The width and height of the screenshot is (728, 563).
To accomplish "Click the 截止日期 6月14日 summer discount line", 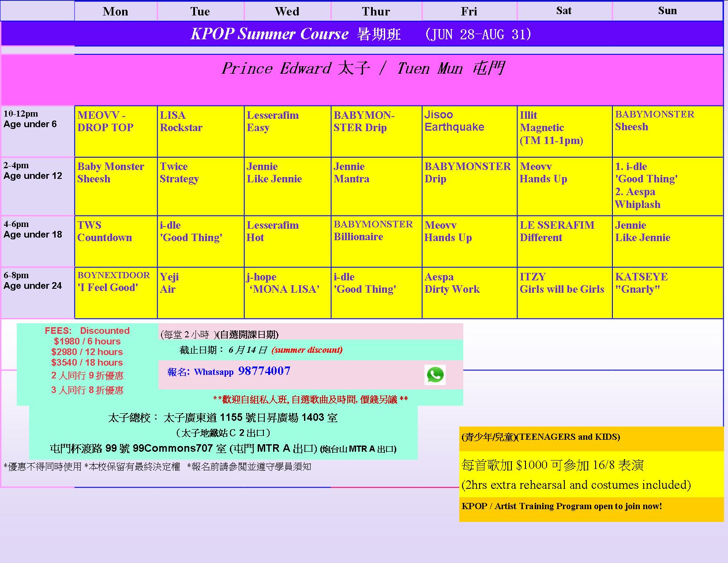I will [x=261, y=350].
